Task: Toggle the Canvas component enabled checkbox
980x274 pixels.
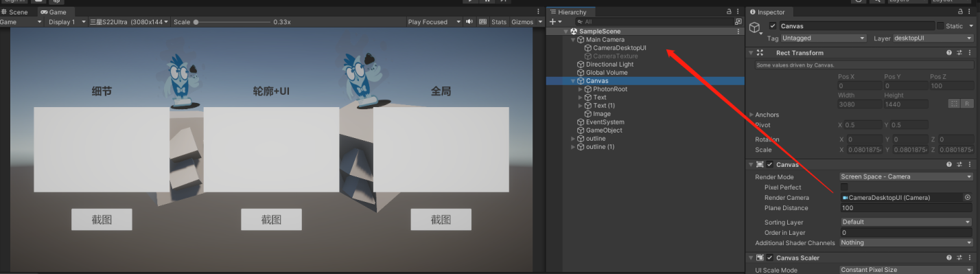Action: point(769,165)
